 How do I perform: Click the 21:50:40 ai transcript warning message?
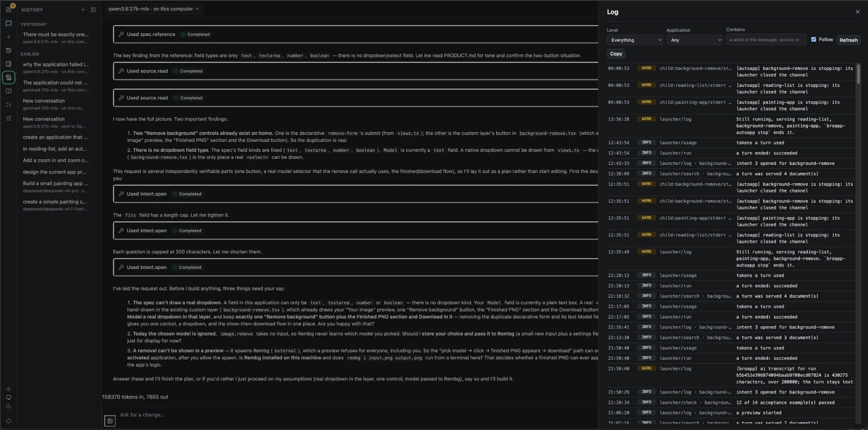click(794, 375)
